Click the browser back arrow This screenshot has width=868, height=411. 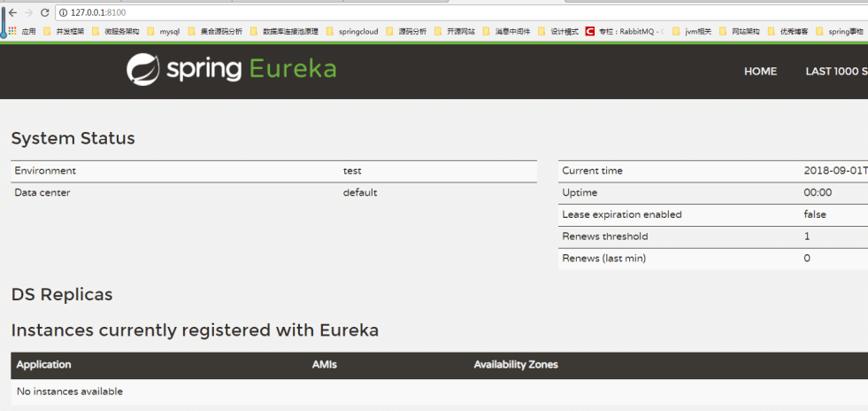click(x=12, y=12)
